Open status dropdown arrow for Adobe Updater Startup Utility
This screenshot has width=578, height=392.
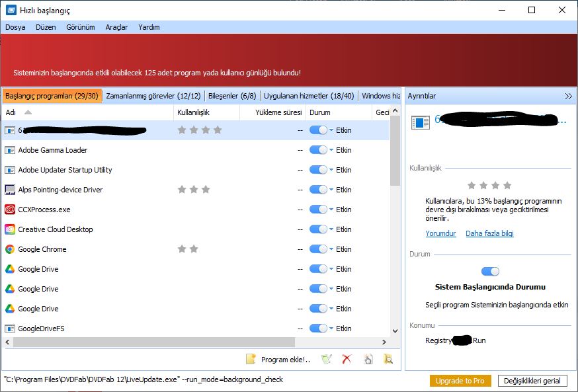tap(331, 170)
